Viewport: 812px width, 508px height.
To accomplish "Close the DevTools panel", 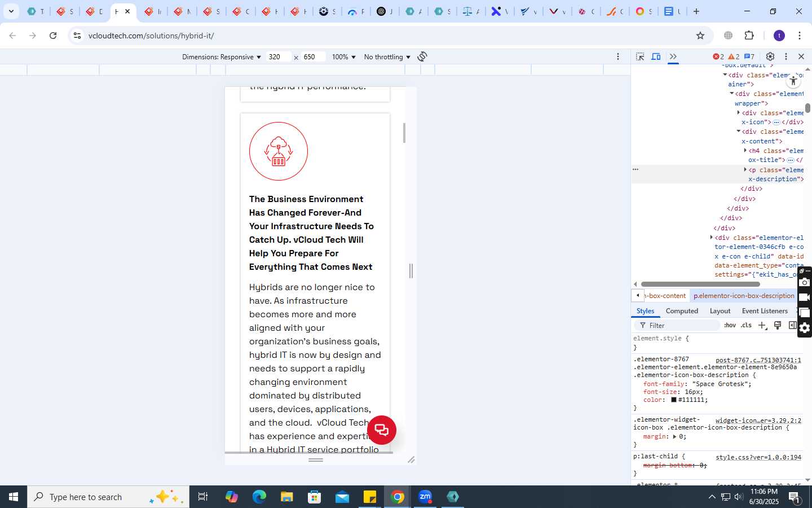I will [801, 56].
